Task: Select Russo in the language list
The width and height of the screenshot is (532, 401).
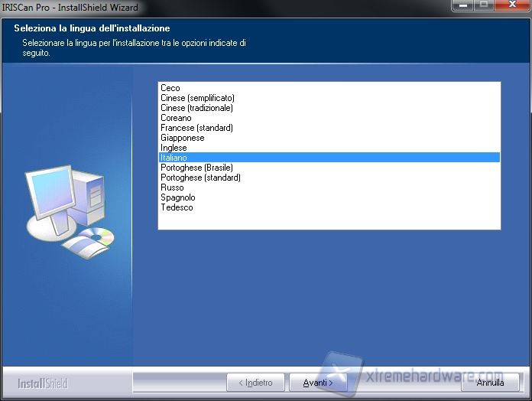Action: (x=172, y=187)
